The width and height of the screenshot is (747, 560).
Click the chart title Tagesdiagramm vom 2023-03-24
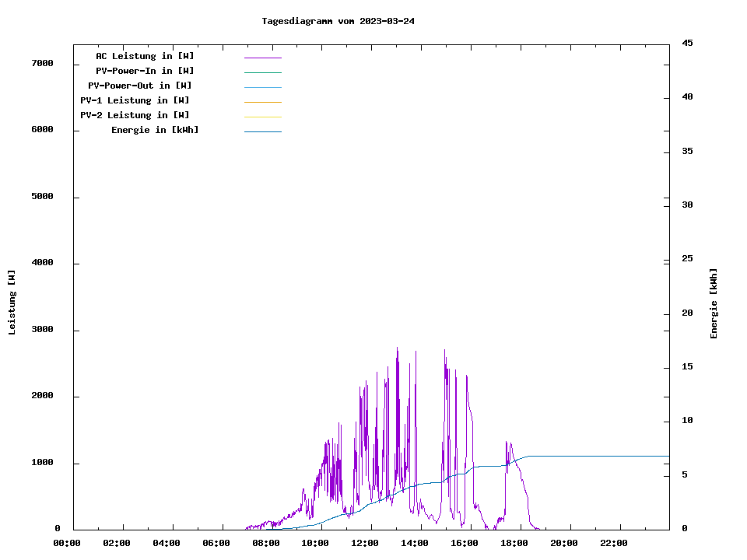point(338,21)
